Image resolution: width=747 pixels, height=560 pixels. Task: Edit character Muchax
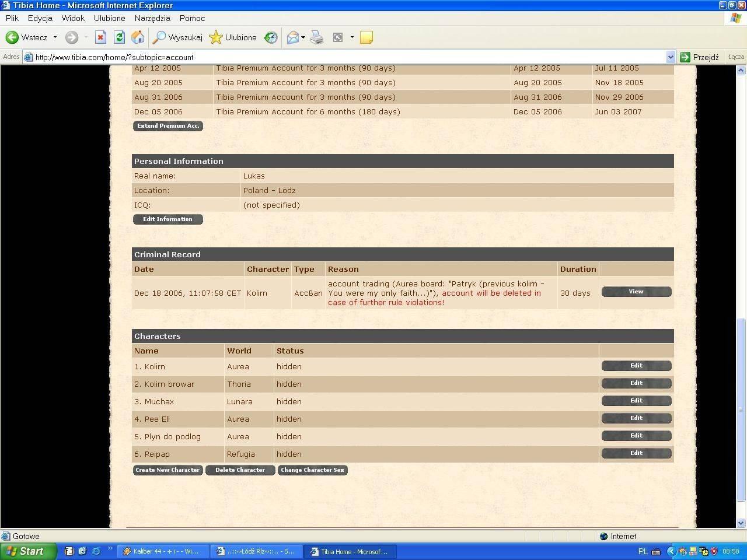tap(636, 401)
